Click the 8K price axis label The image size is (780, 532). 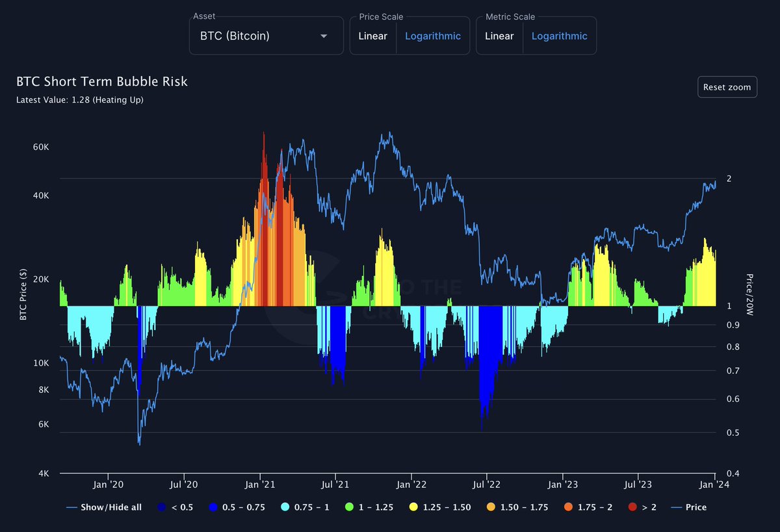click(44, 390)
